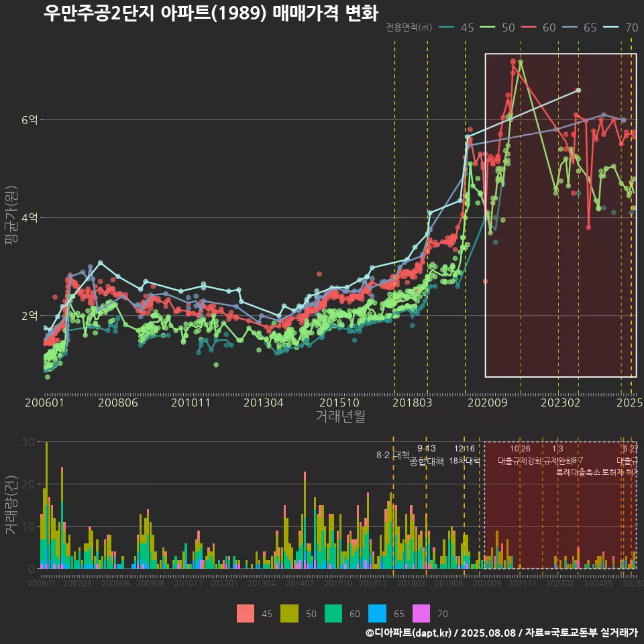Click the olive 50 swatch in the bottom legend

click(x=289, y=614)
